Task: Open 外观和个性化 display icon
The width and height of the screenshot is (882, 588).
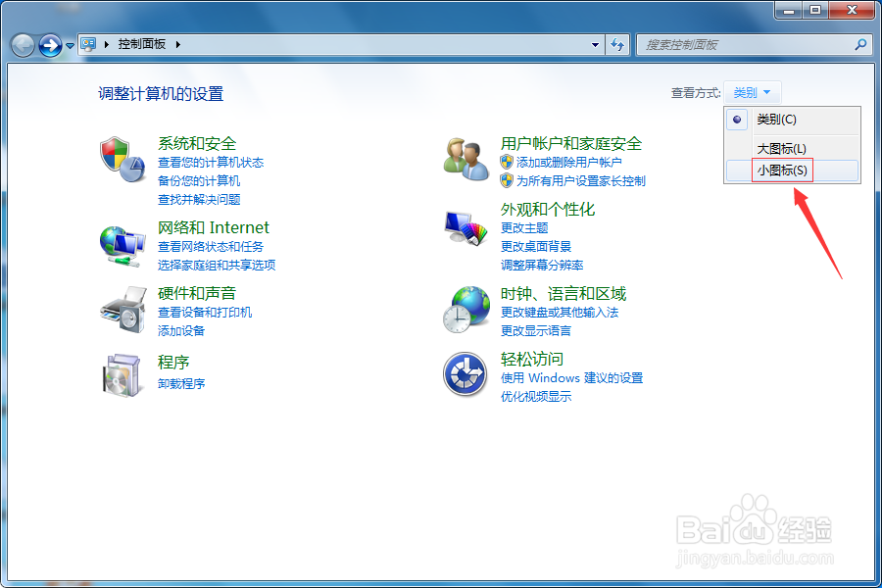Action: [465, 223]
